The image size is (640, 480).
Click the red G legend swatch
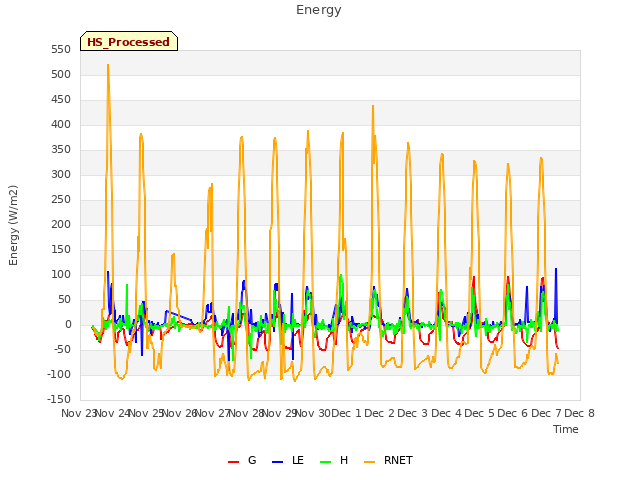[233, 462]
